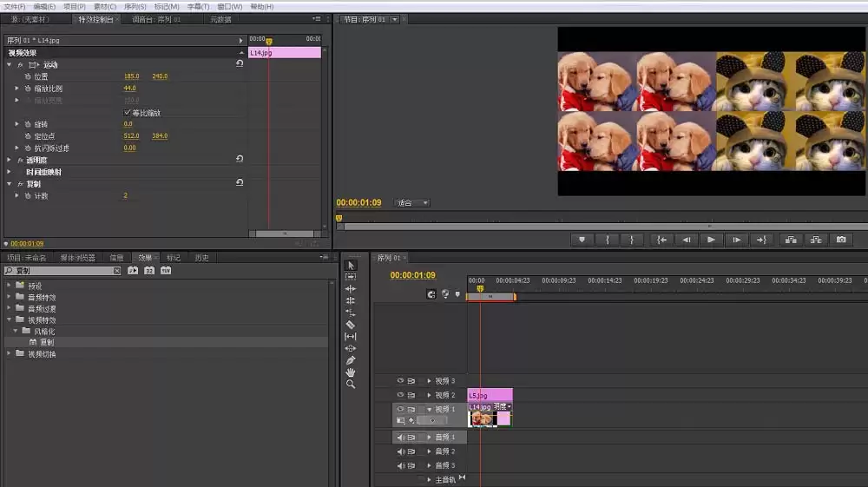Select the L5.jpg clip on the timeline
868x487 pixels.
point(490,395)
